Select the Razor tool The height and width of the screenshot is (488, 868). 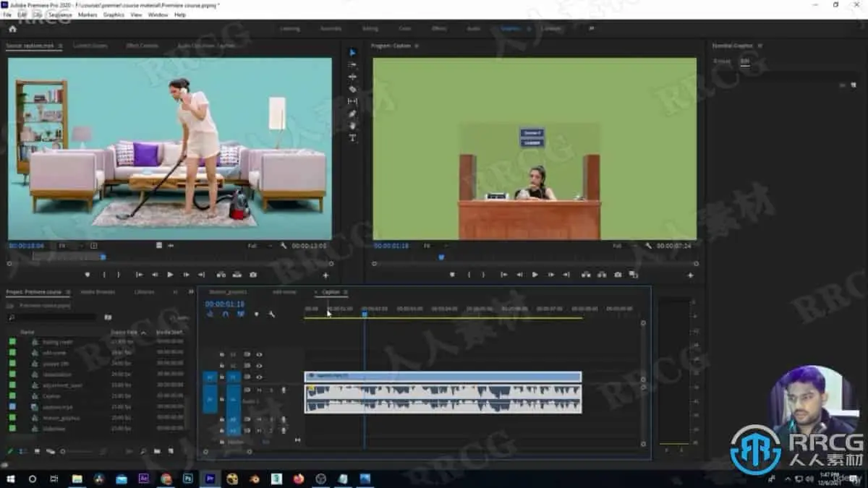click(353, 89)
